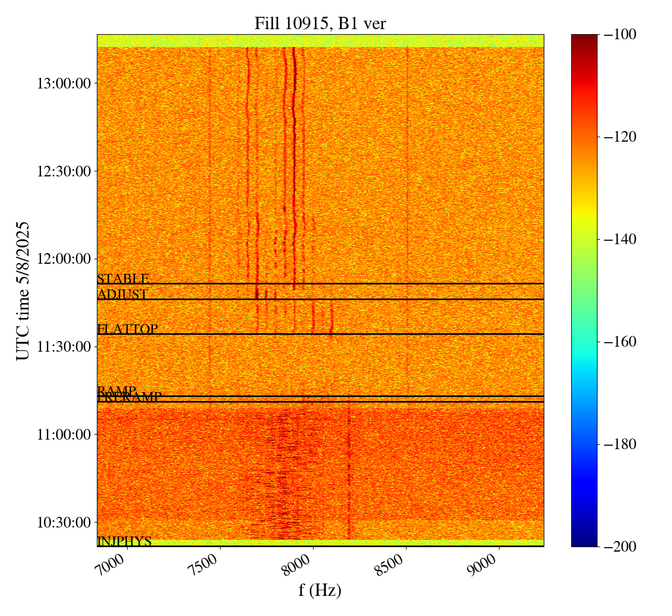672x616 pixels.
Task: Click the 10:30:00 time tick label
Action: tap(64, 522)
